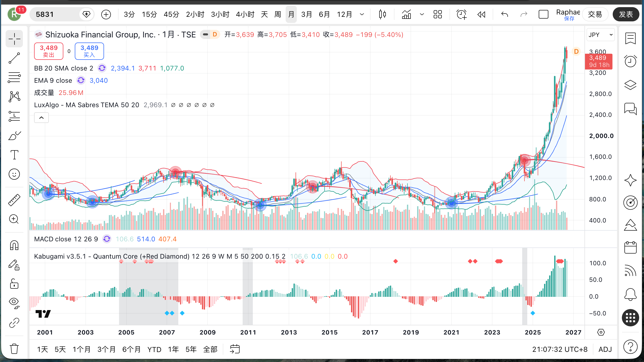Toggle the dividend D marker on price scale
Screen dimensions: 644x362
(576, 52)
